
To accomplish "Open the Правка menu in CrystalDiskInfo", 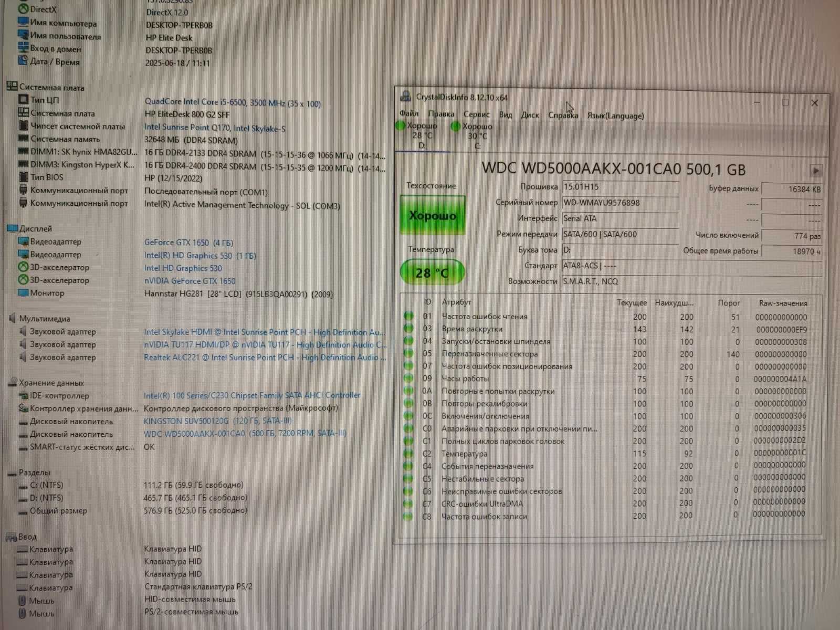I will click(441, 114).
